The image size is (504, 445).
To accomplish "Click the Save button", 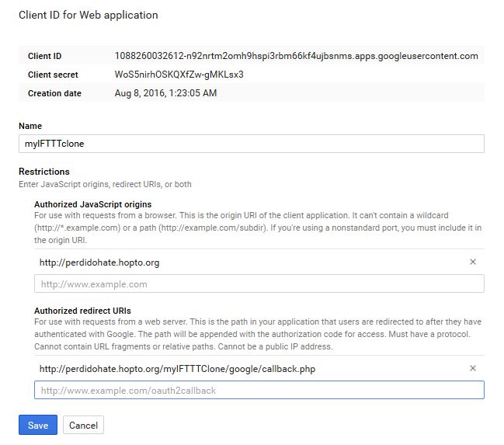I will (37, 425).
